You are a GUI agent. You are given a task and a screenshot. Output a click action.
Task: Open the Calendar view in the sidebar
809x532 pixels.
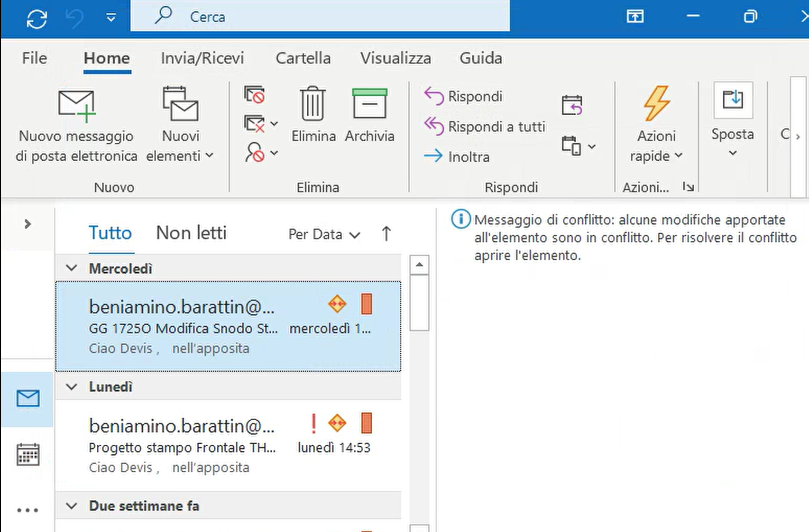point(28,455)
